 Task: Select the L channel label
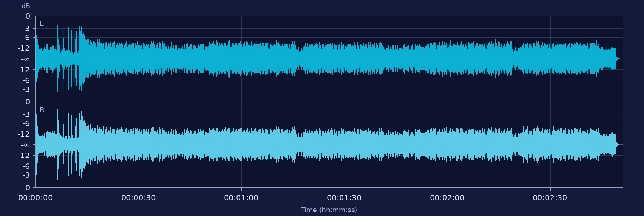pyautogui.click(x=42, y=24)
